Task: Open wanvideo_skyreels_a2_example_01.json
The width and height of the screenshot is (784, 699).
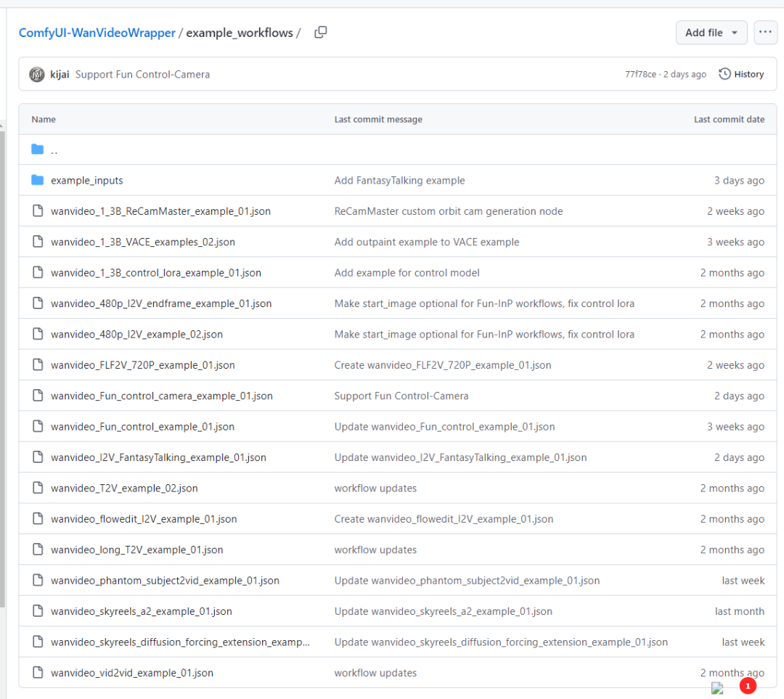Action: [x=141, y=611]
